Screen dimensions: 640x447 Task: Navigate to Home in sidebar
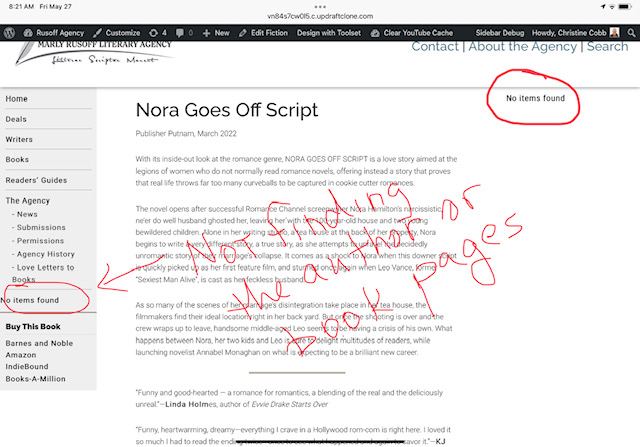pyautogui.click(x=16, y=99)
